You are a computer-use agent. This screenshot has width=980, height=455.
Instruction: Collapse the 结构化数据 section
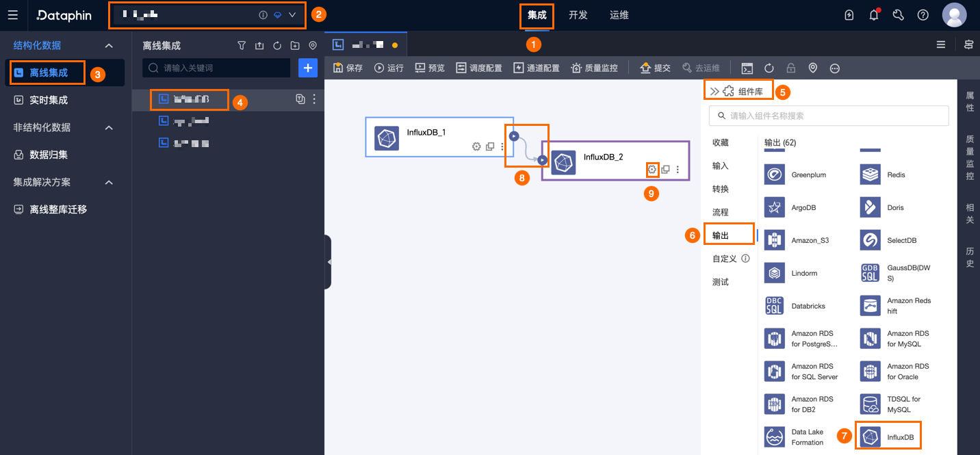pyautogui.click(x=109, y=45)
